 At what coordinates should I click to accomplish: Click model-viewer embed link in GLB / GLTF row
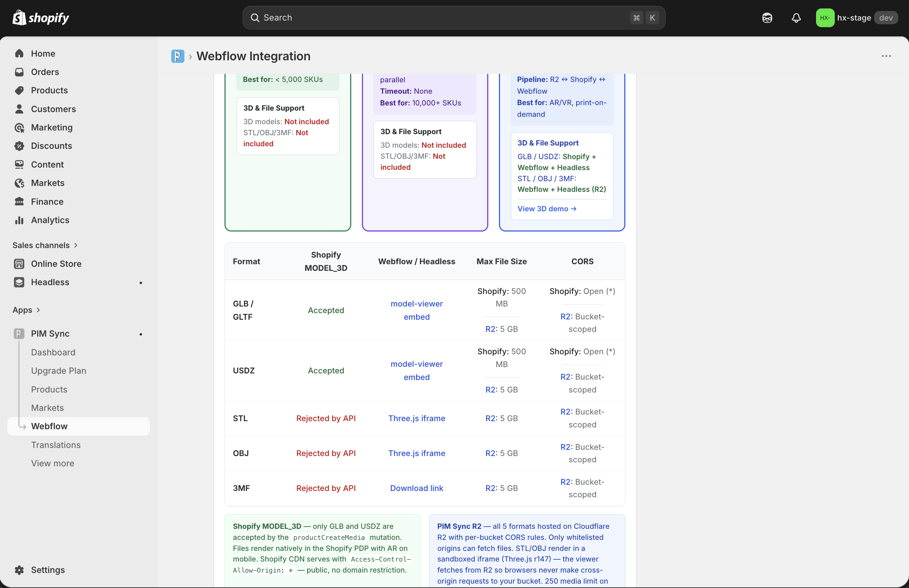coord(417,310)
